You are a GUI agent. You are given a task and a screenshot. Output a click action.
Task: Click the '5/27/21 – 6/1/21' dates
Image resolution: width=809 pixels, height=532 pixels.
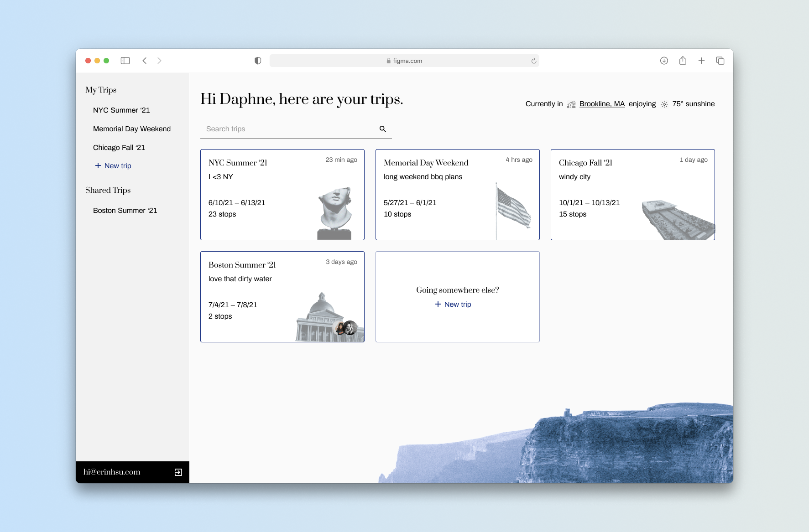point(410,203)
